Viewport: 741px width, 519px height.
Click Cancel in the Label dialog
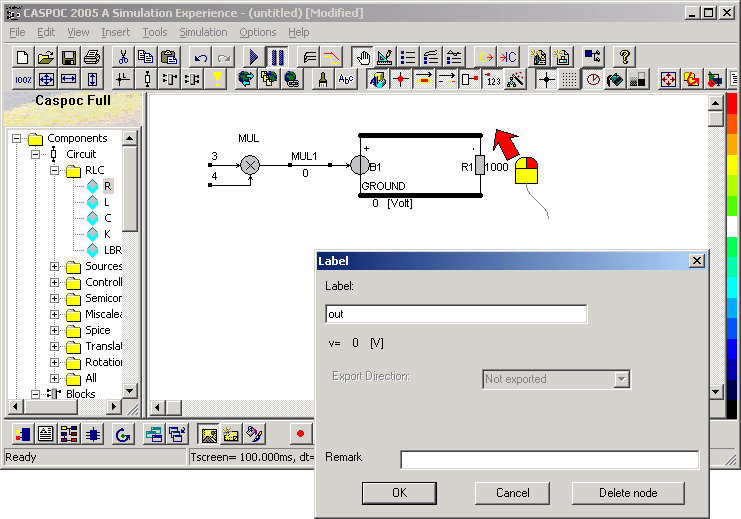pos(512,493)
